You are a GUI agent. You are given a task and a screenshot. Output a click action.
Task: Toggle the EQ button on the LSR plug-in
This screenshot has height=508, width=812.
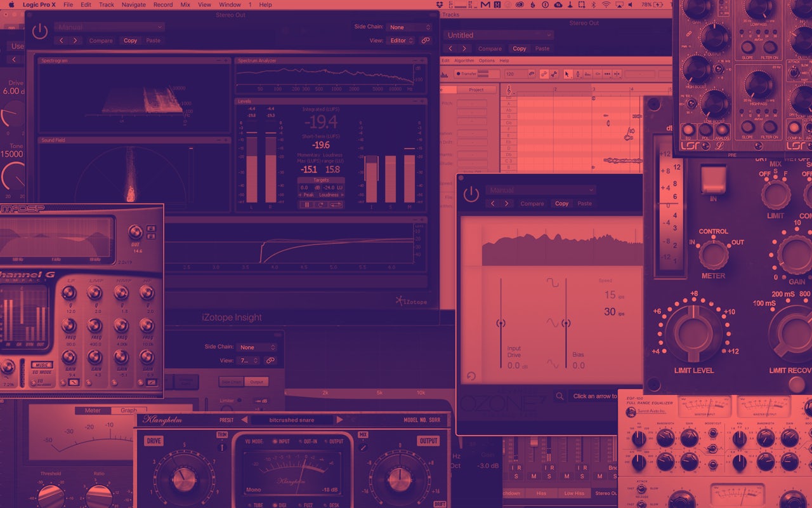coord(688,131)
